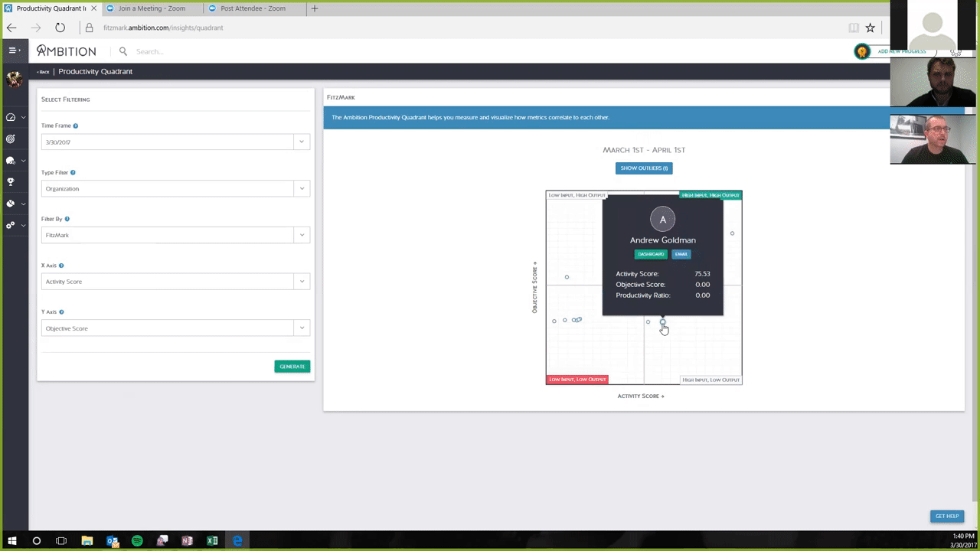This screenshot has height=551, width=980.
Task: Click the March 1st - April 1st heading
Action: (644, 150)
